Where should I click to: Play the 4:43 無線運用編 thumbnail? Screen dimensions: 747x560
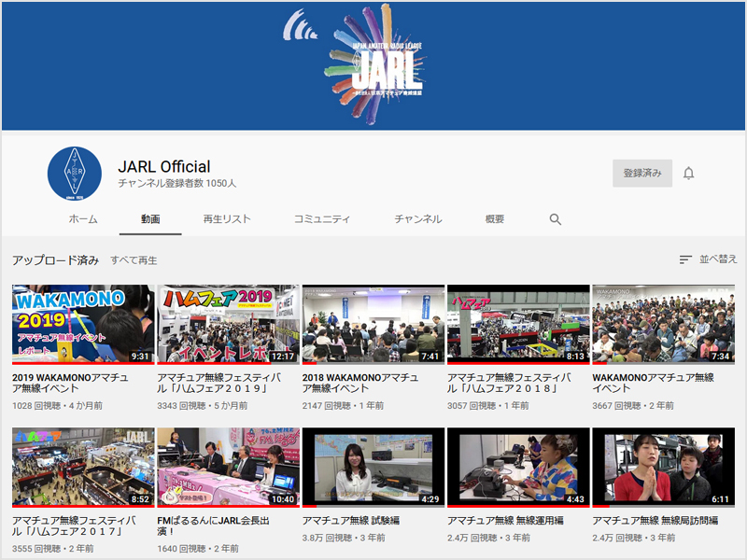[518, 468]
